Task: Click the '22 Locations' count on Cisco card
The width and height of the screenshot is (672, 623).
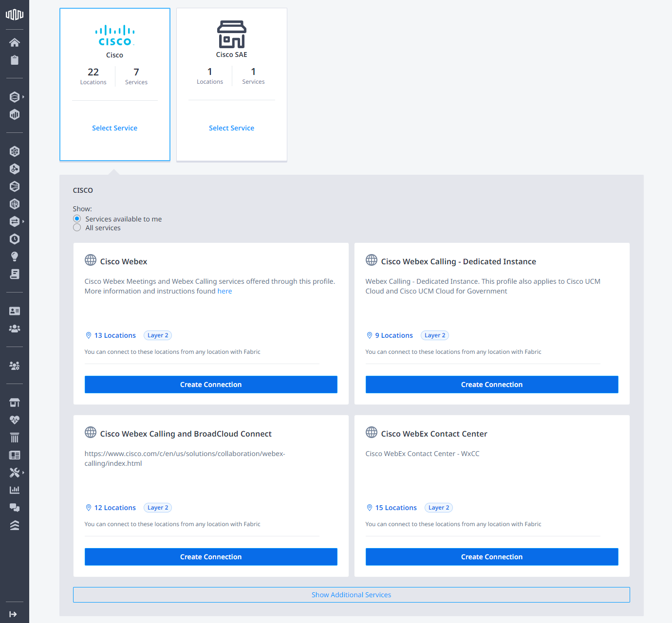Action: pos(93,76)
